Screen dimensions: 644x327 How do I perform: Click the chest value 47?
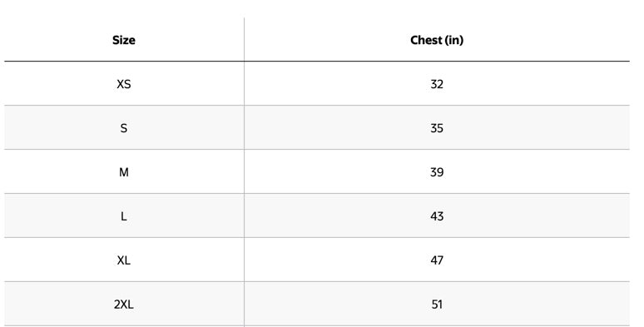(437, 260)
